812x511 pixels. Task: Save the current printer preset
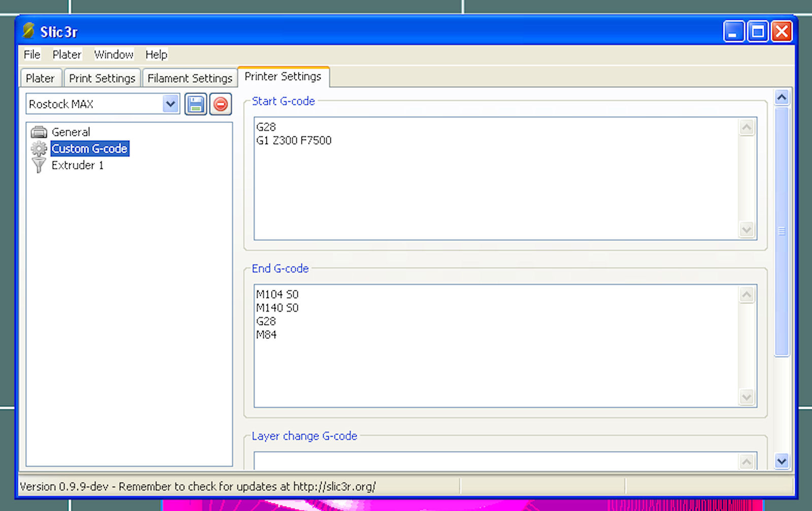pyautogui.click(x=195, y=104)
